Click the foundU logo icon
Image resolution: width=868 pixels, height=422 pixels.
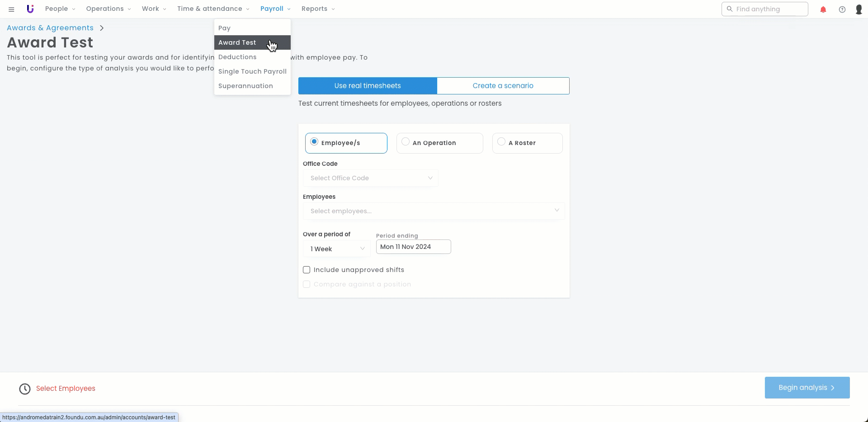(30, 9)
